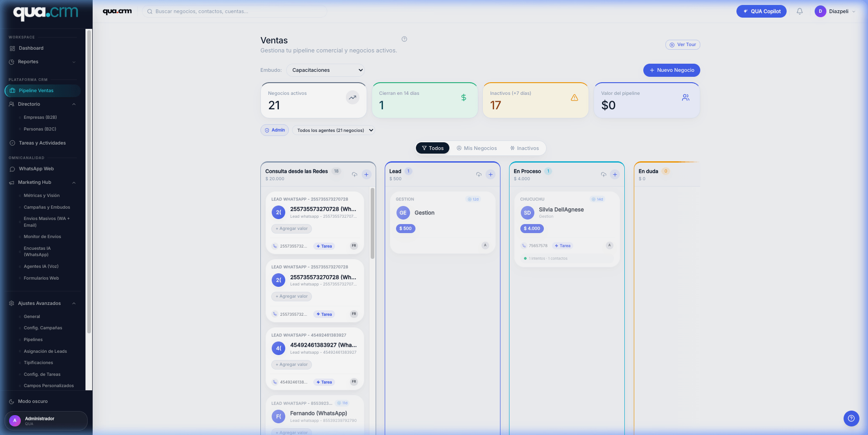
Task: Open WhatsApp Web from the sidebar
Action: click(36, 169)
